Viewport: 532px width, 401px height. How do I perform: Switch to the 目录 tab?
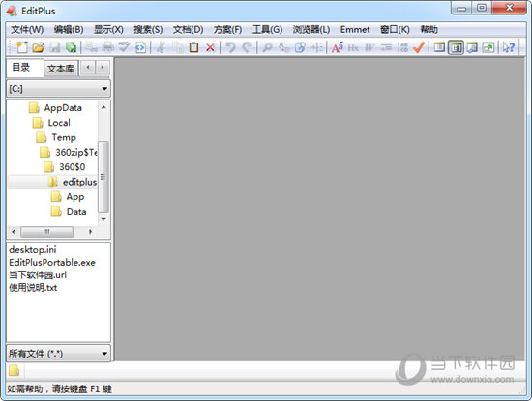click(24, 68)
